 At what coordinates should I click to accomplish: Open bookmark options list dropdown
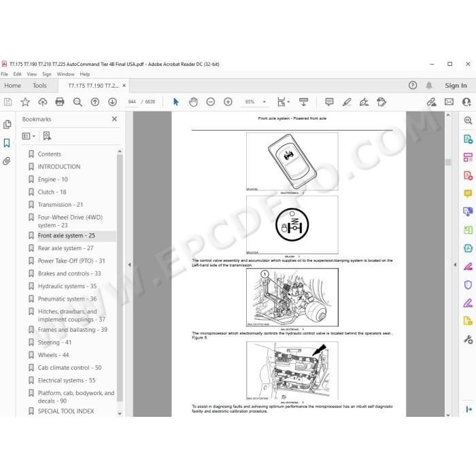click(x=29, y=136)
